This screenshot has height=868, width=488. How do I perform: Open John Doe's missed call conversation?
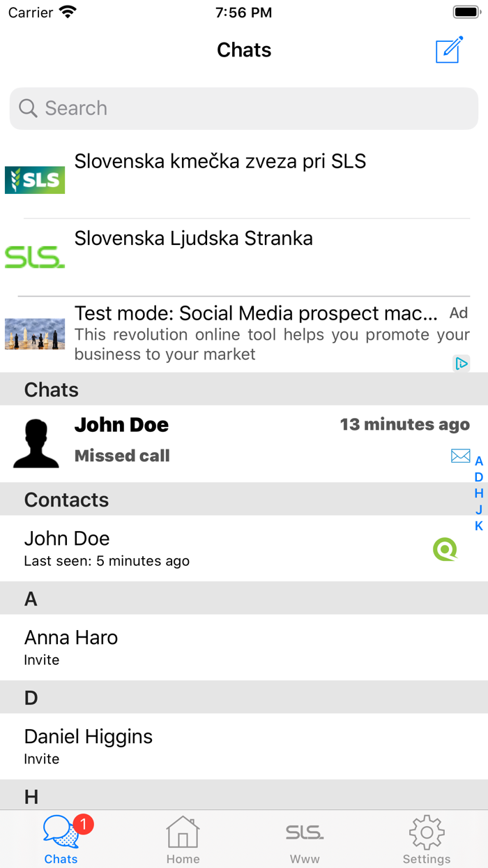coord(209,440)
